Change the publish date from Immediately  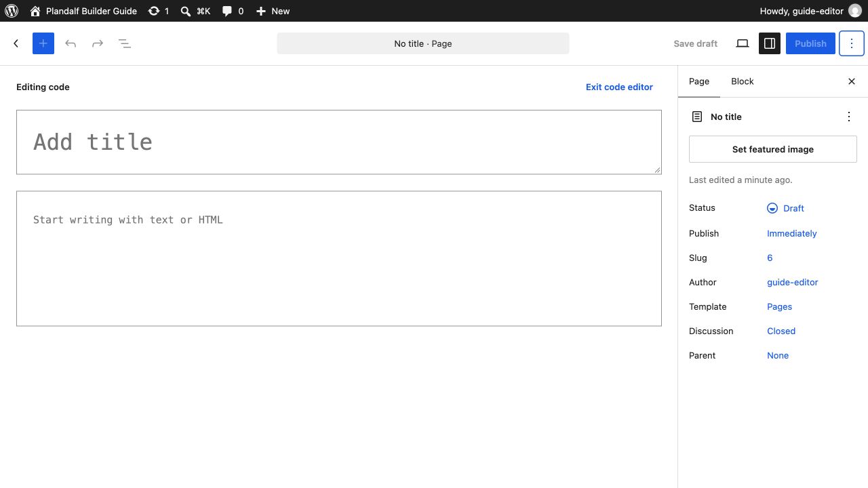tap(792, 233)
